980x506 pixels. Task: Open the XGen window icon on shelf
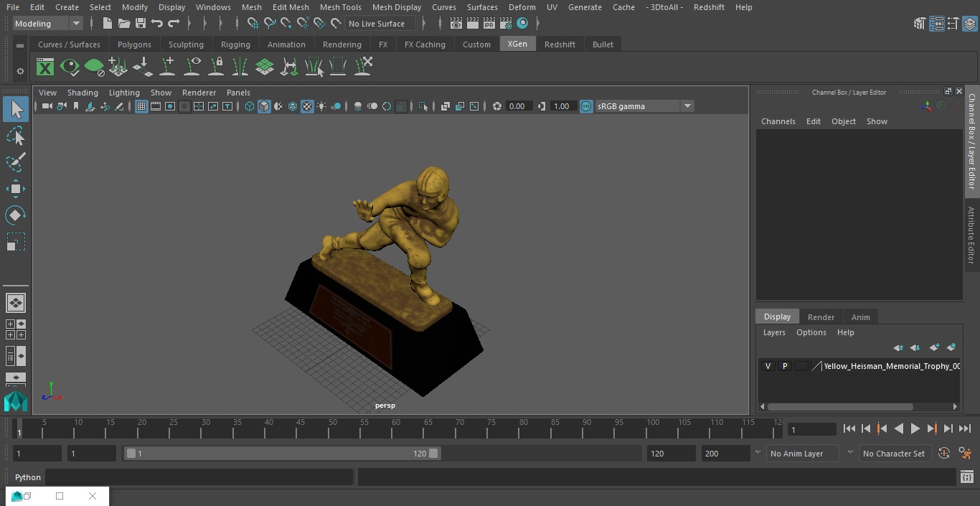45,67
